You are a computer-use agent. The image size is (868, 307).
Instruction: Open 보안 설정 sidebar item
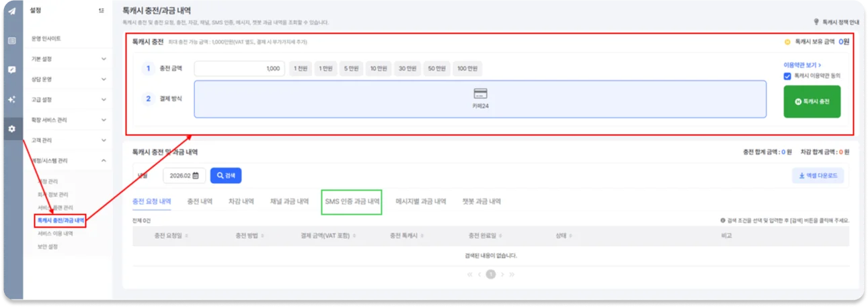47,246
